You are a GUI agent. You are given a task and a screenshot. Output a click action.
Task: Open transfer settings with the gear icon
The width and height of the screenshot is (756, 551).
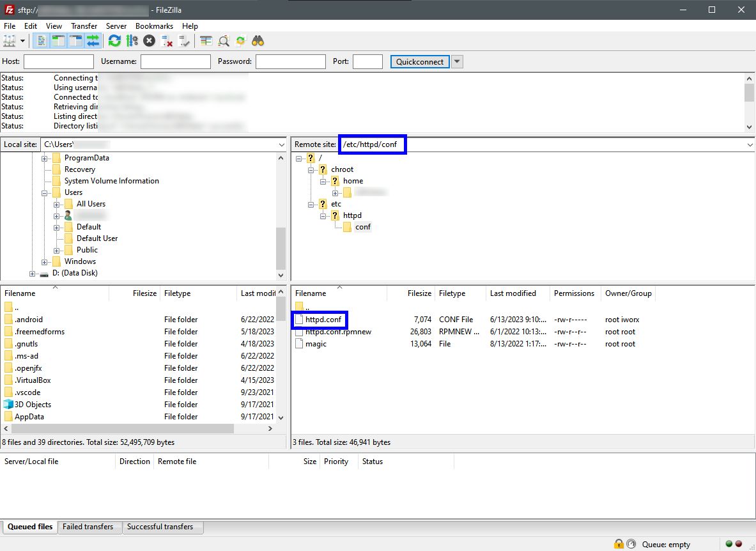coord(132,40)
